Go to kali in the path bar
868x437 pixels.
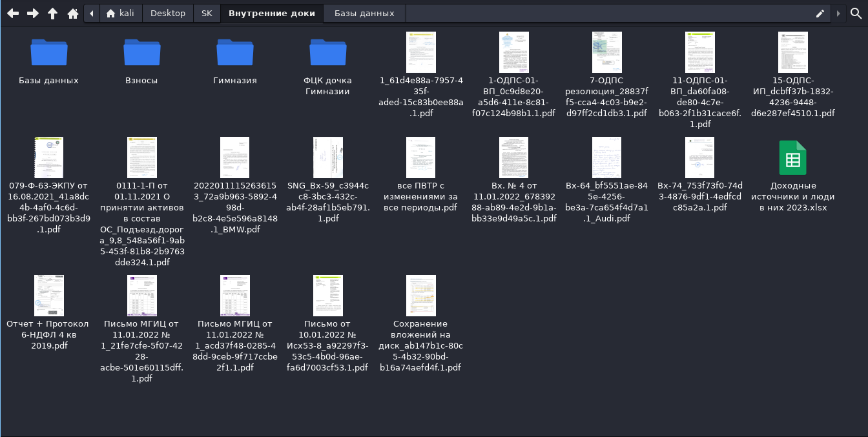point(121,13)
